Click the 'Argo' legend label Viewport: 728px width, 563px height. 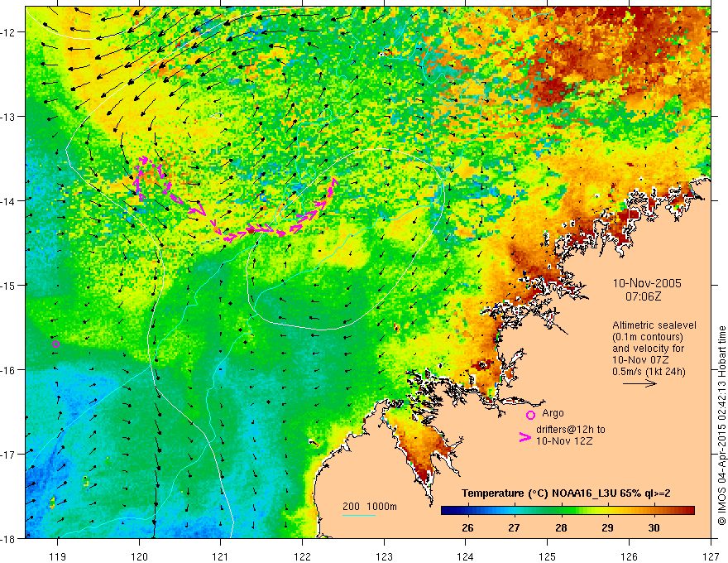pyautogui.click(x=553, y=413)
